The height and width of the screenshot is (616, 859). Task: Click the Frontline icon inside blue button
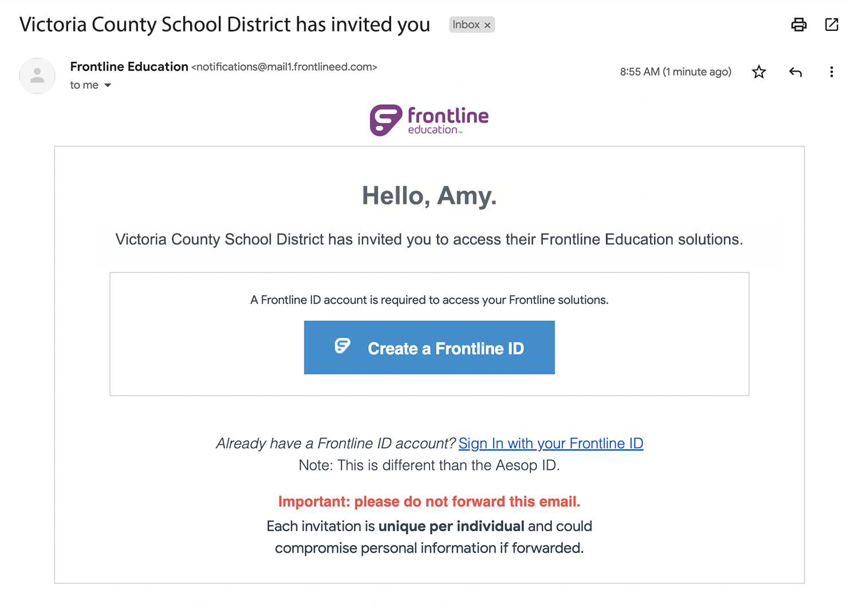(342, 346)
